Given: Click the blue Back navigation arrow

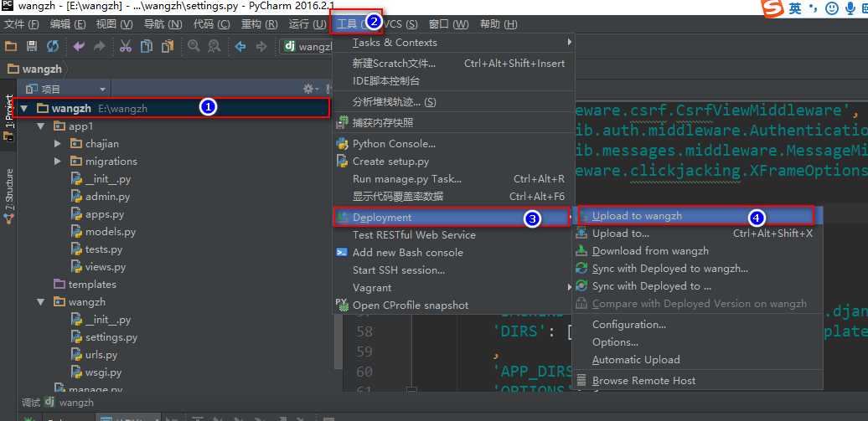Looking at the screenshot, I should coord(240,47).
